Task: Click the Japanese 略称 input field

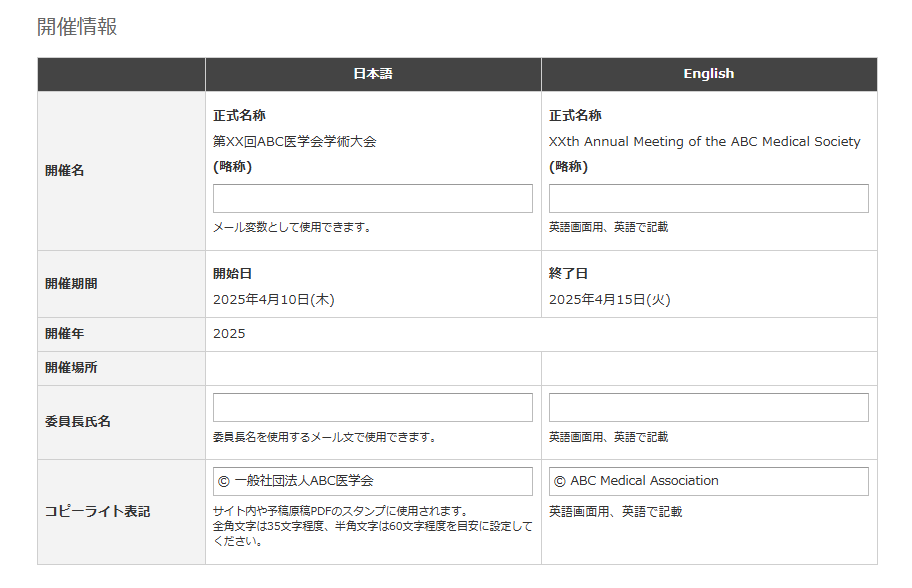Action: click(x=372, y=198)
